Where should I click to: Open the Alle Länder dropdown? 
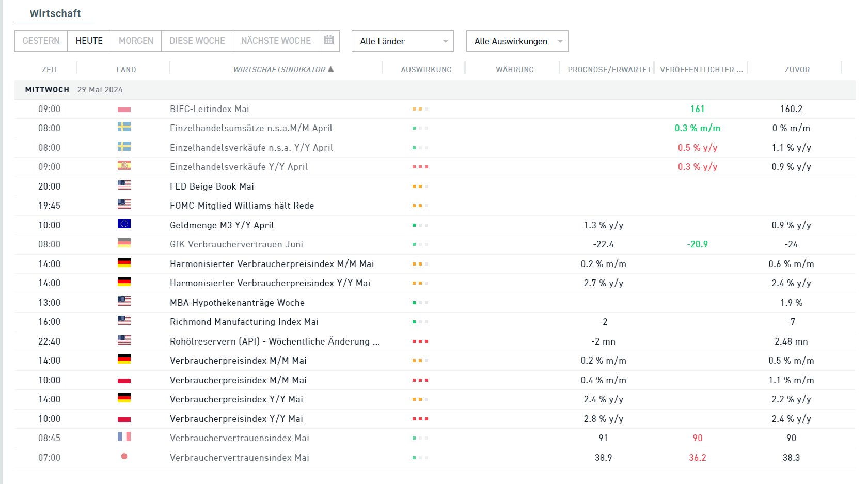tap(402, 41)
